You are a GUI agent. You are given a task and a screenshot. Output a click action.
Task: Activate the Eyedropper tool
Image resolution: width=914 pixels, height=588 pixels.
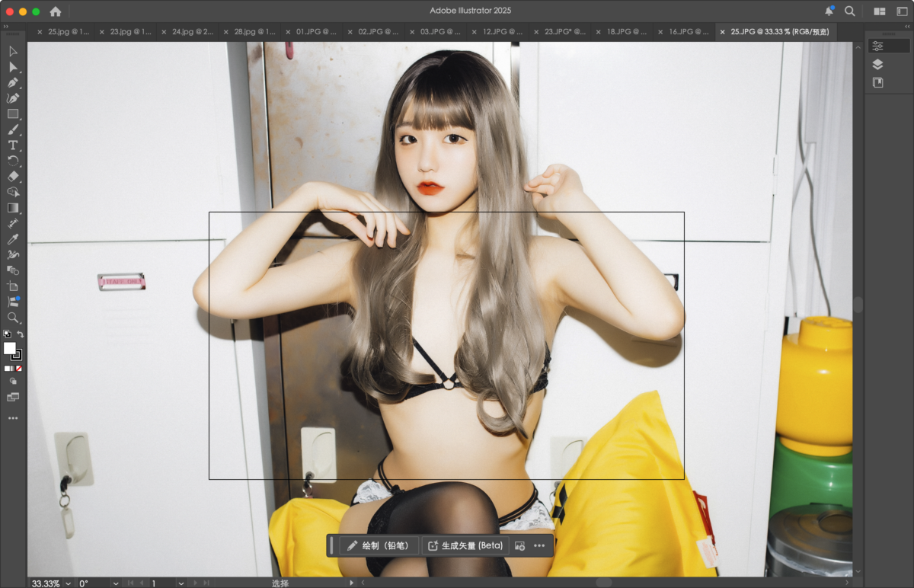13,239
